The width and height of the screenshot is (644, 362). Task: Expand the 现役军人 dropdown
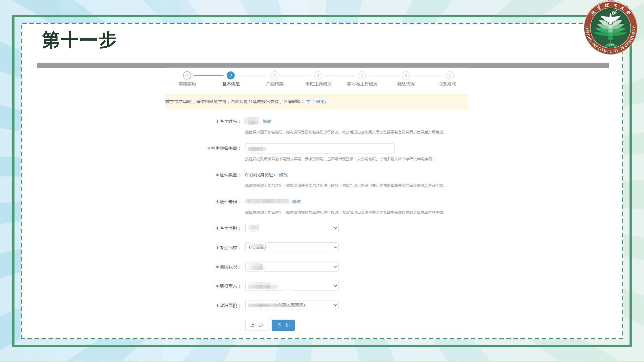[292, 286]
